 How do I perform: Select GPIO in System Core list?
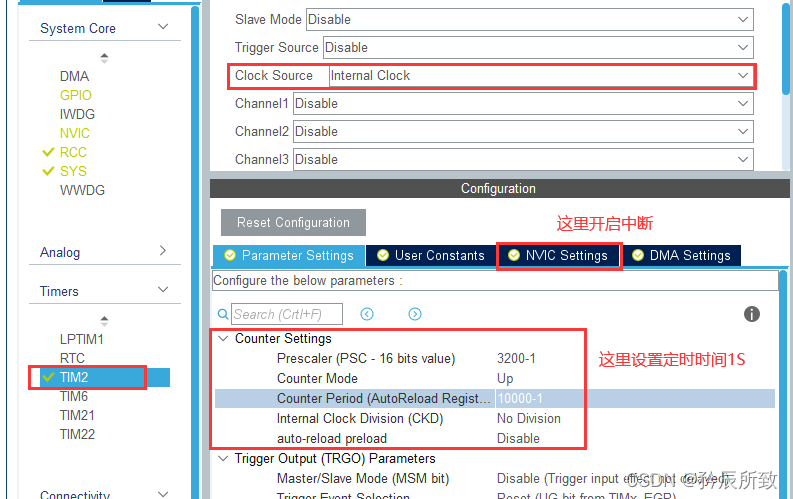(76, 95)
